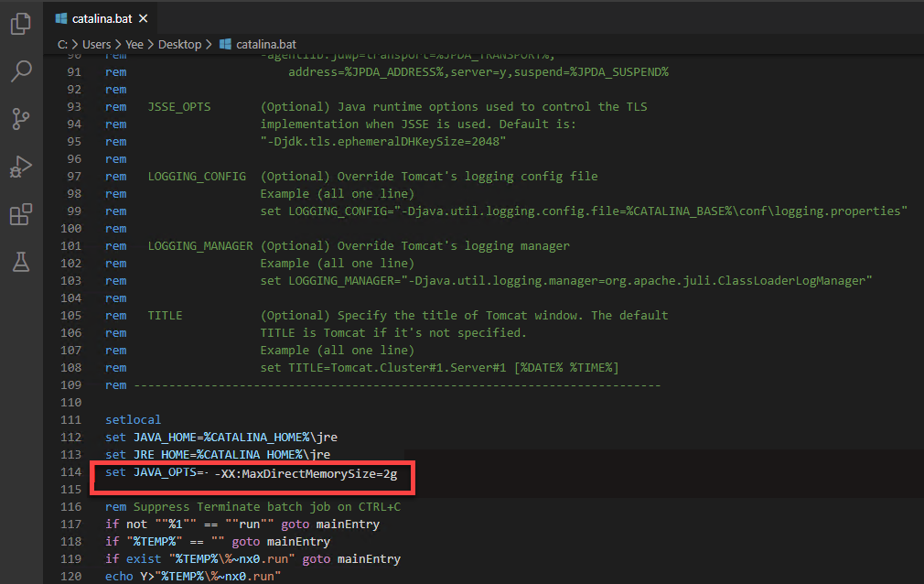The height and width of the screenshot is (584, 924).
Task: Click the Yee breadcrumb segment
Action: (134, 44)
